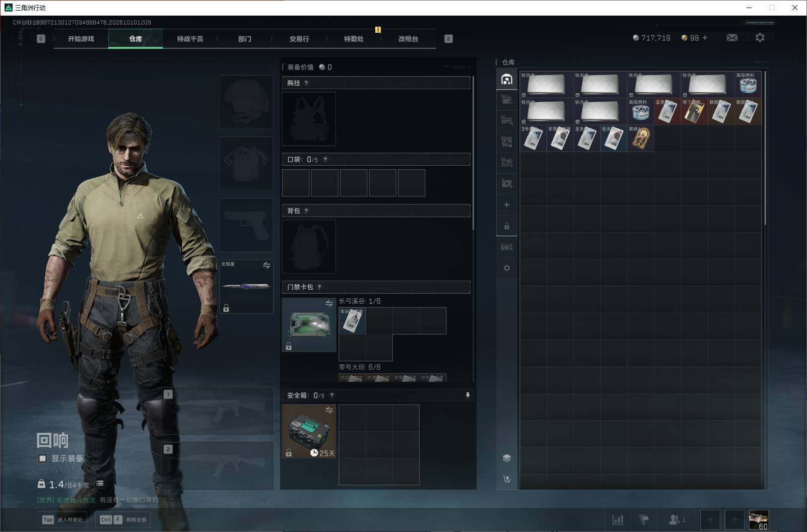Open the settings gear in the top bar

coord(760,38)
